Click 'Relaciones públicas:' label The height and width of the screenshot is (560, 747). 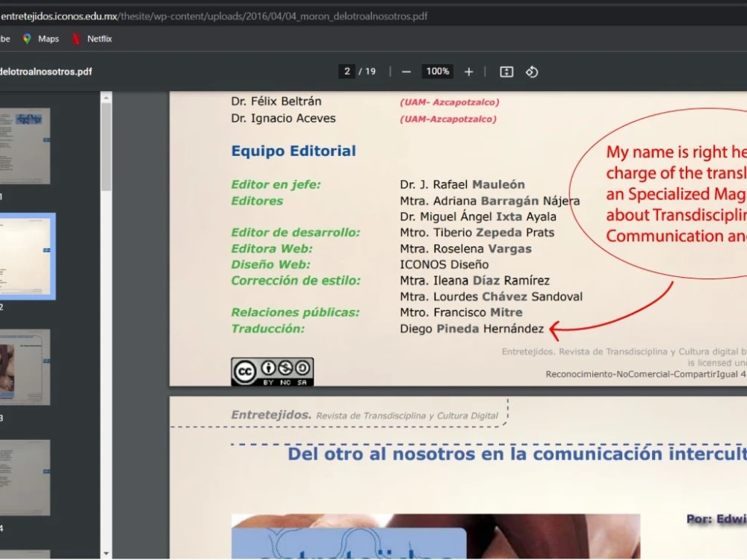(x=295, y=312)
